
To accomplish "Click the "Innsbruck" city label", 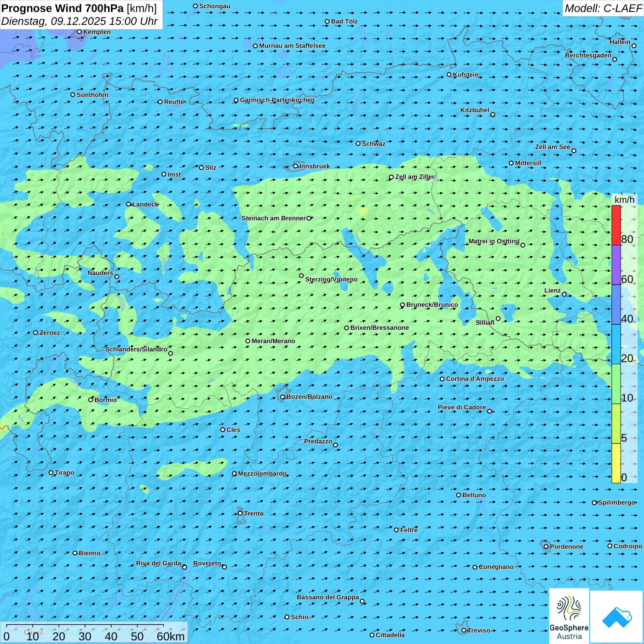I will [x=315, y=166].
